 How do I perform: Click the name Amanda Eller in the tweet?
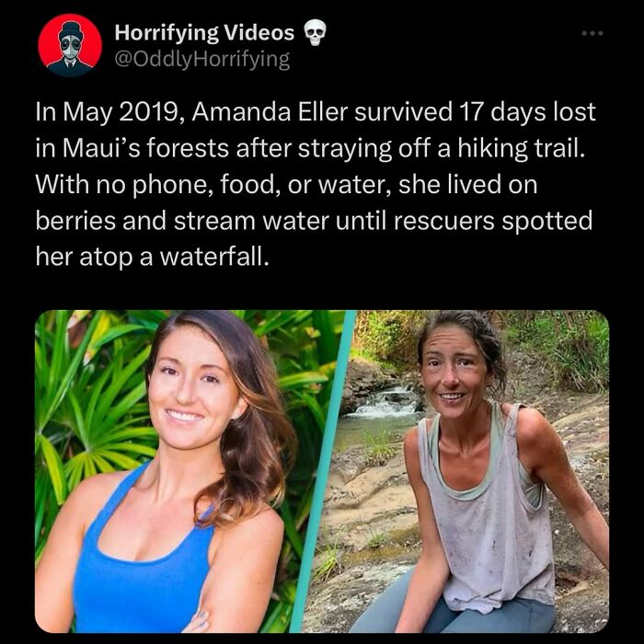click(270, 111)
